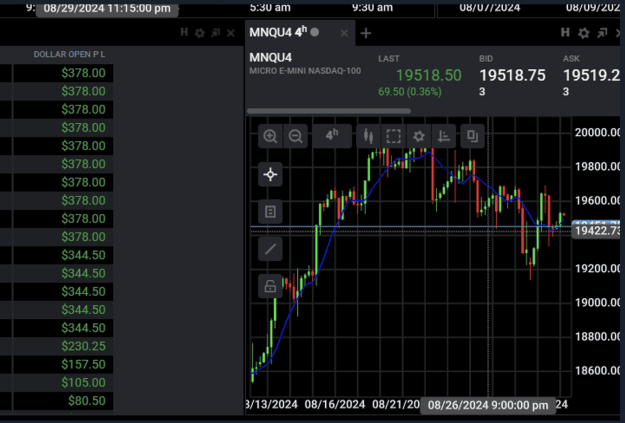Pop out the positions panel
The width and height of the screenshot is (625, 423).
click(216, 33)
